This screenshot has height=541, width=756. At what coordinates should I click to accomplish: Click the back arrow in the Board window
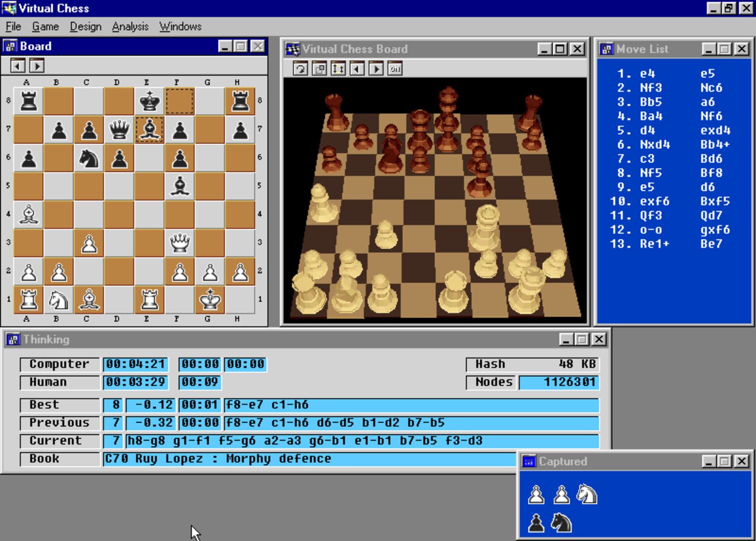tap(18, 65)
